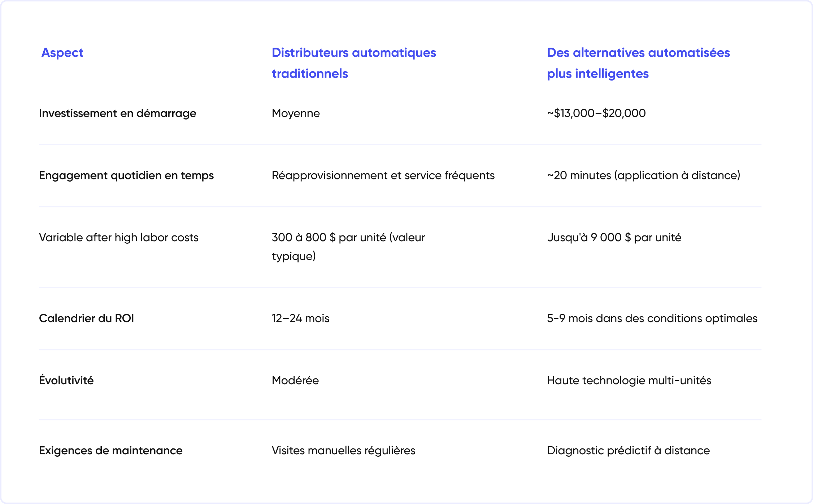
Task: Click the Distributeurs automatiques traditionnels header
Action: coord(353,63)
